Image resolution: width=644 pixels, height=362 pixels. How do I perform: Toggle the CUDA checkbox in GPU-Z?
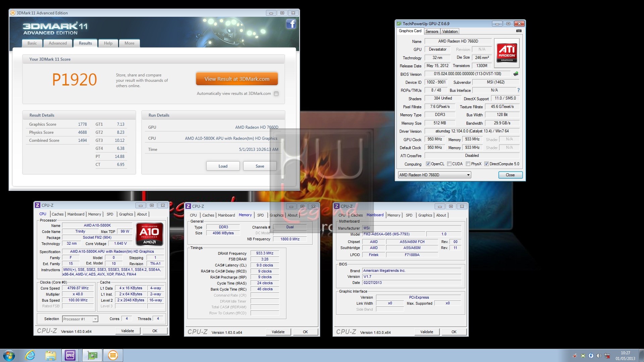pyautogui.click(x=449, y=164)
